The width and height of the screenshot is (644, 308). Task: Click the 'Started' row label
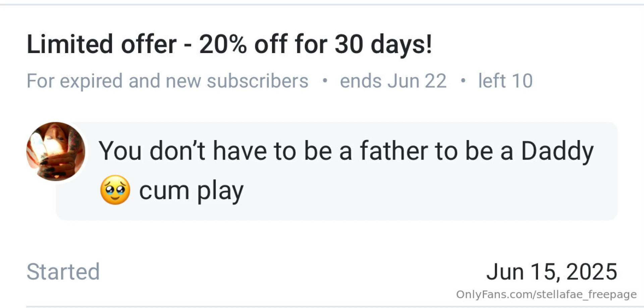pos(63,271)
